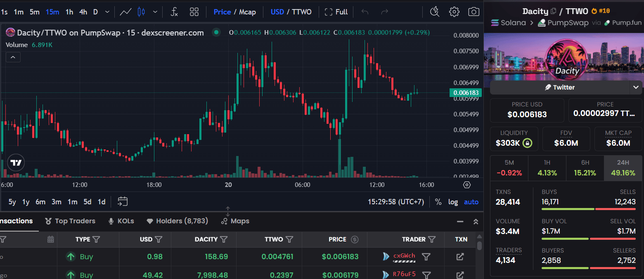Screen dimensions: 644x279
Task: Click the chart panel resize handle
Action: pyautogui.click(x=227, y=211)
